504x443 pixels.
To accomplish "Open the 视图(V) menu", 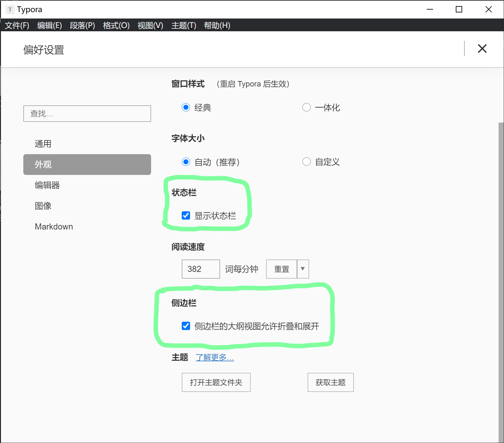I will point(150,26).
